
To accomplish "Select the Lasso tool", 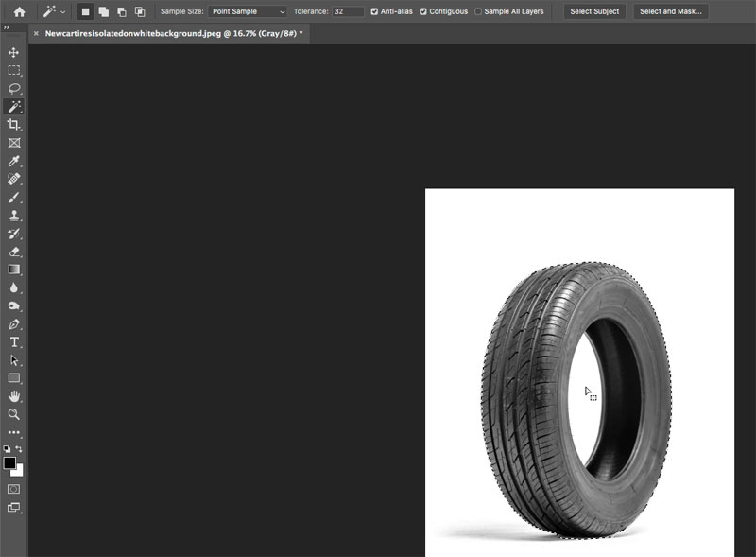I will pyautogui.click(x=14, y=88).
